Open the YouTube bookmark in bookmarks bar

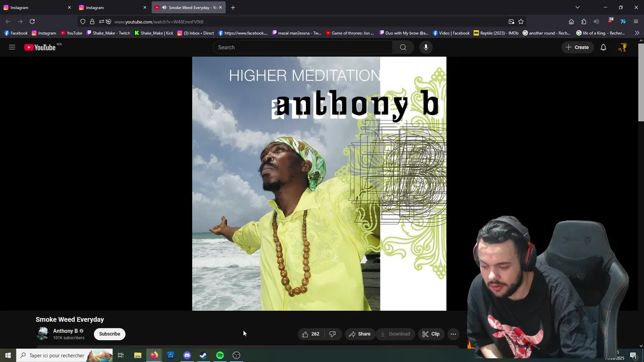click(x=71, y=33)
